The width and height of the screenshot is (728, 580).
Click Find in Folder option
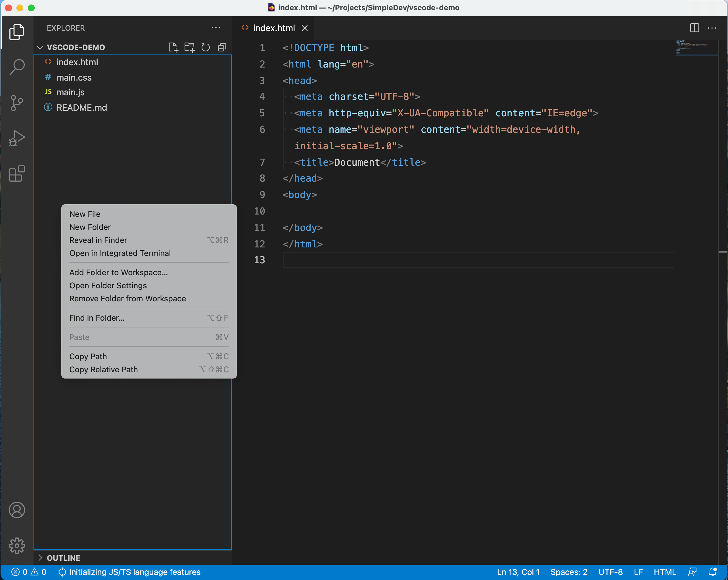pos(97,318)
